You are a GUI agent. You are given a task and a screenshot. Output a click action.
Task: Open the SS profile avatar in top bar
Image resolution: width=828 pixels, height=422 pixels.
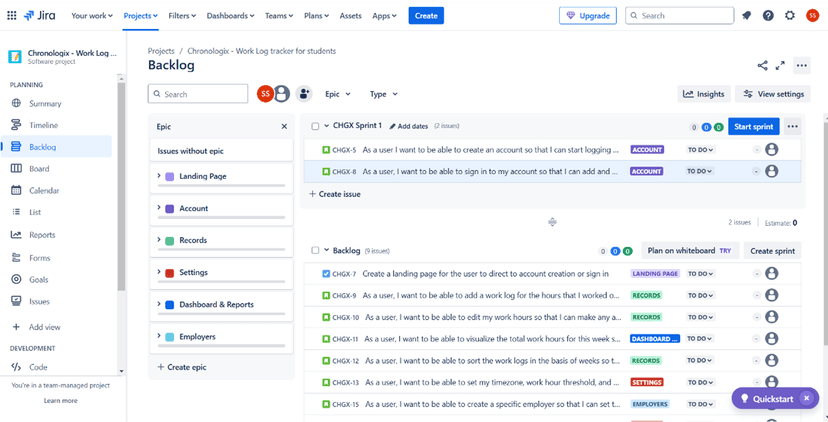click(x=812, y=16)
